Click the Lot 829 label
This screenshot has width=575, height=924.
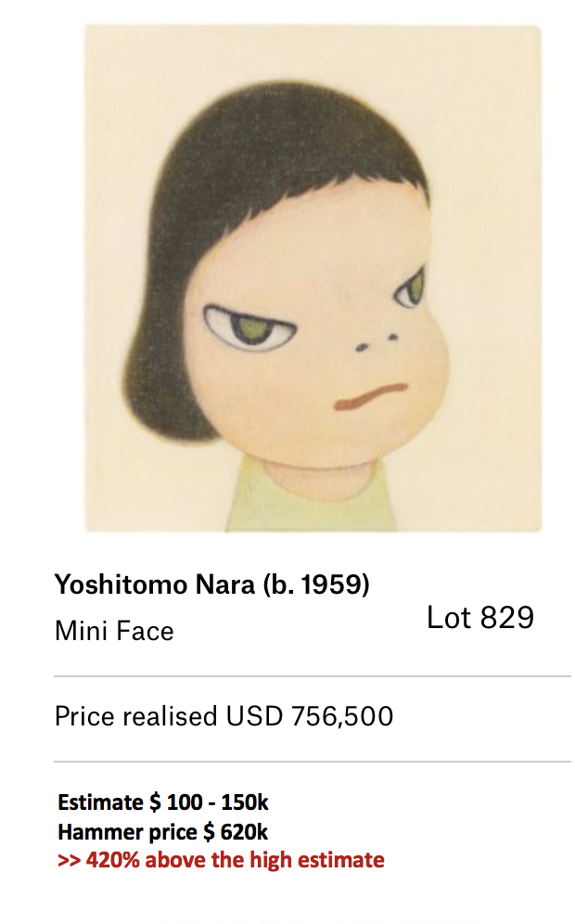coord(480,618)
